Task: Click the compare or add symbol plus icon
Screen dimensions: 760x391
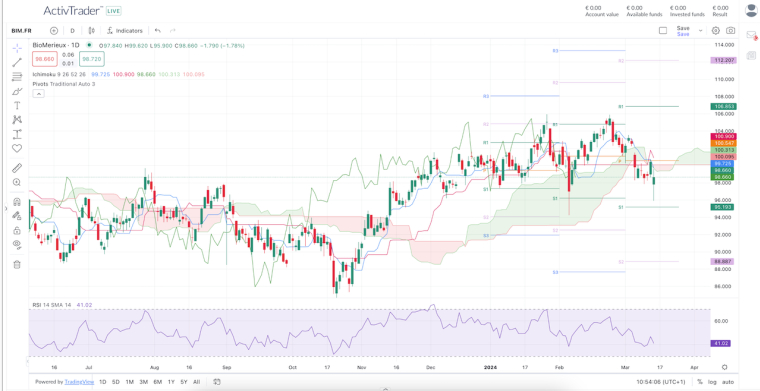Action: point(54,31)
